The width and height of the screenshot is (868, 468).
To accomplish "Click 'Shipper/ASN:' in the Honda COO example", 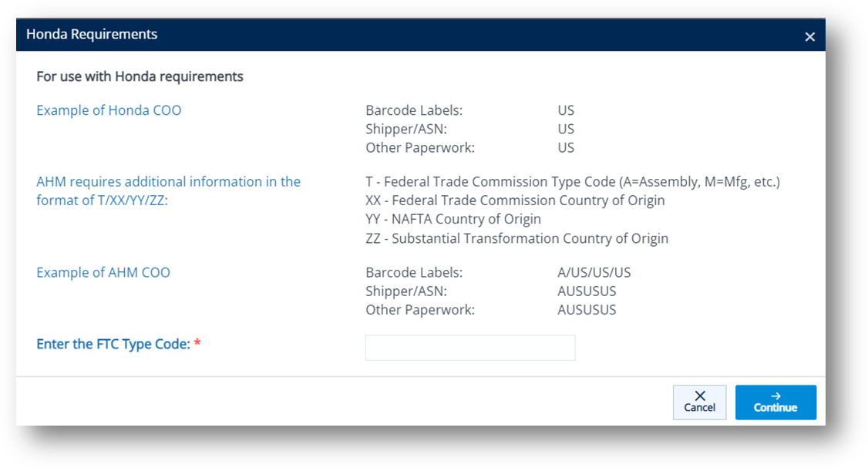I will (x=406, y=129).
